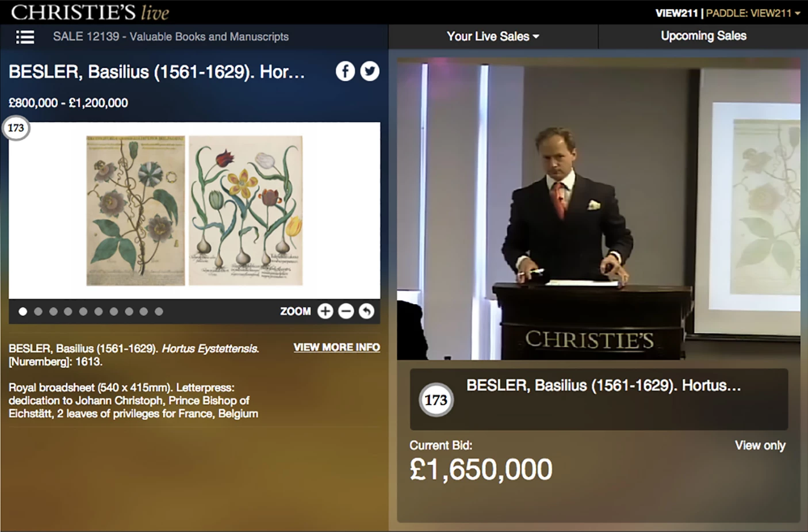Reset image zoom with the undo arrow icon
The height and width of the screenshot is (532, 808).
366,311
